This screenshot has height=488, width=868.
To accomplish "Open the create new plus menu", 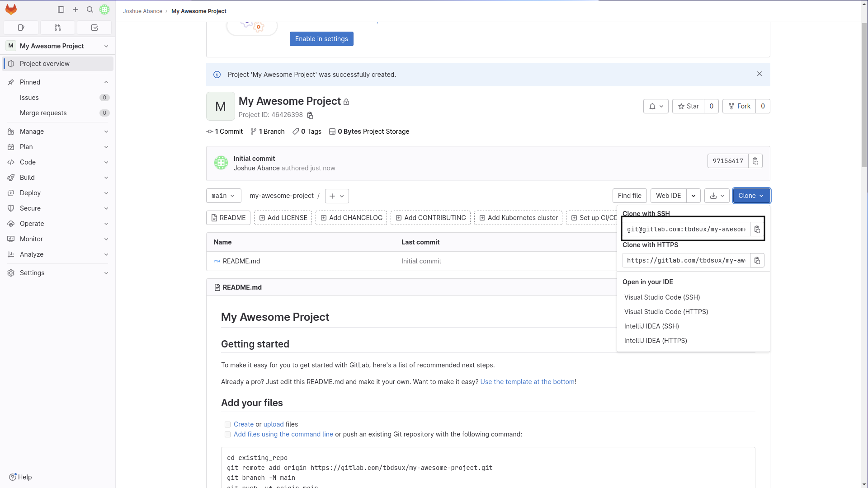I will [75, 9].
